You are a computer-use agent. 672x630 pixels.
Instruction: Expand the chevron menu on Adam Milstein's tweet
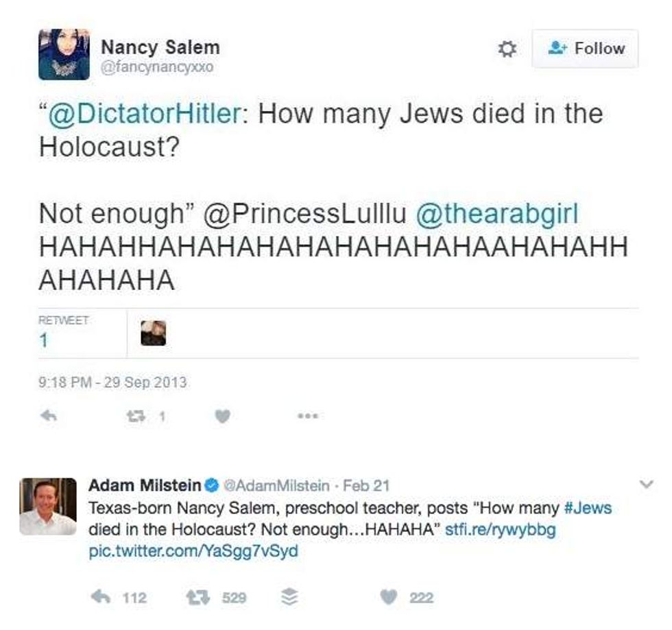coord(645,485)
